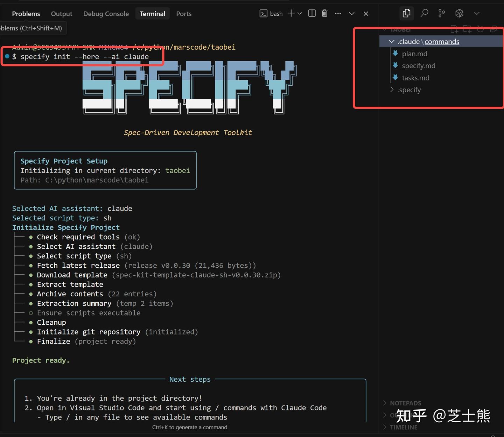Image resolution: width=504 pixels, height=437 pixels.
Task: Collapse all folders in Explorer
Action: pos(493,29)
